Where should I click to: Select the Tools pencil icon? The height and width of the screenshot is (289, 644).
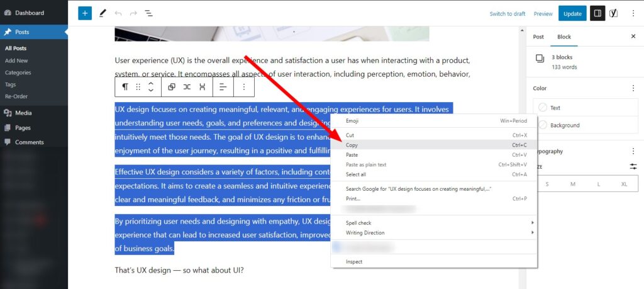pos(102,13)
